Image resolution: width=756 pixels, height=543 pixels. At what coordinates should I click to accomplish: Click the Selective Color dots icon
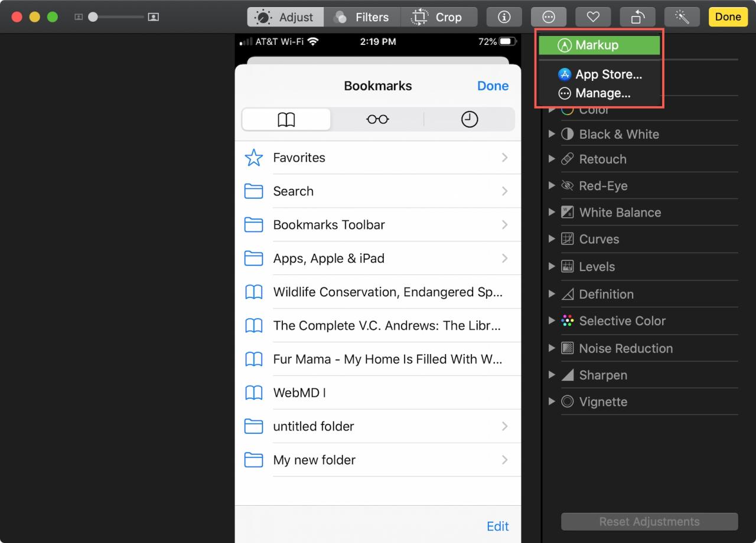click(x=567, y=321)
